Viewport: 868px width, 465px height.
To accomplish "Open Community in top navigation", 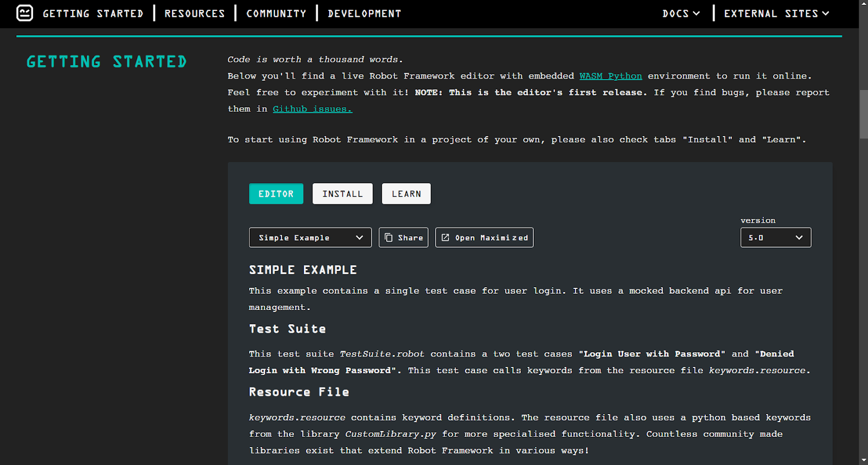I will 276,14.
